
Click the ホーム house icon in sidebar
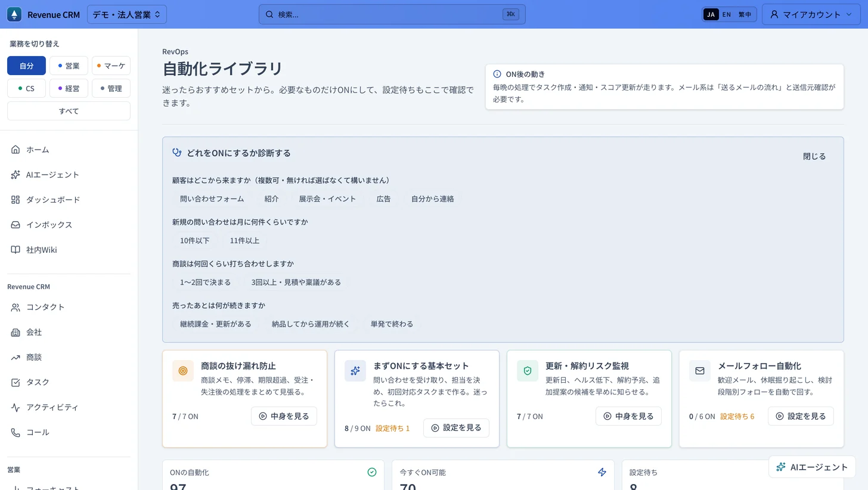15,150
